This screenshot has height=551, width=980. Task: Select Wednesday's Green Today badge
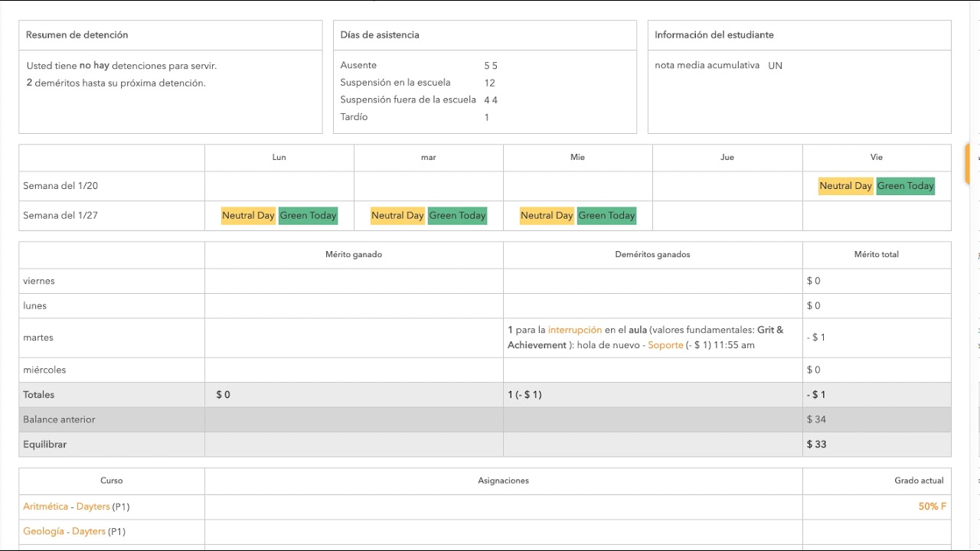click(606, 216)
